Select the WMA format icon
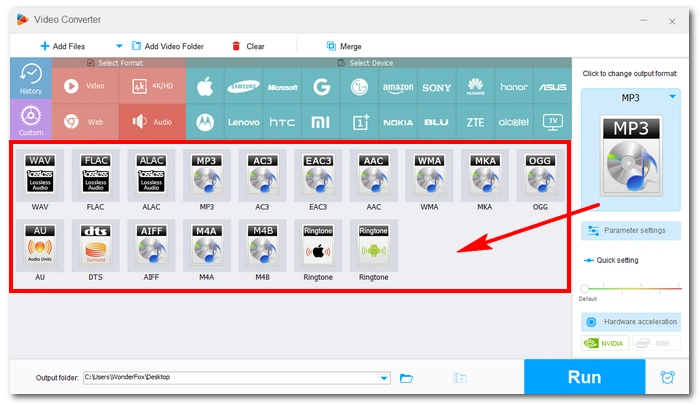Screen dimensions: 700x405 tap(429, 175)
